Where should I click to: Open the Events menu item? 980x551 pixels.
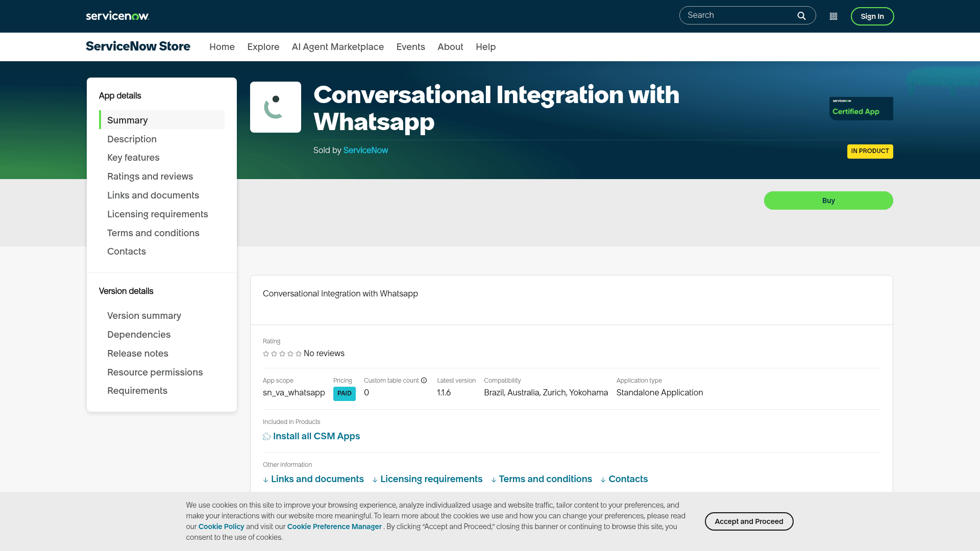[x=411, y=47]
